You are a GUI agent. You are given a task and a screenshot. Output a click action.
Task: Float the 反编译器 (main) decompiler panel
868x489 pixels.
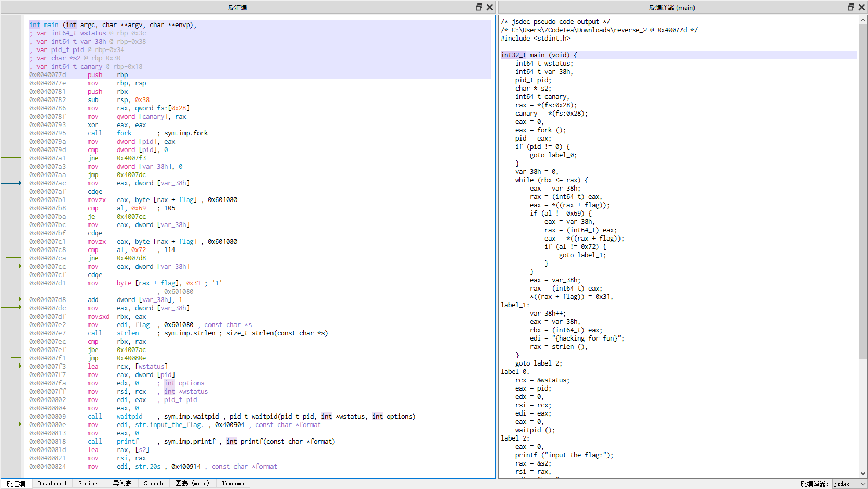(x=851, y=7)
